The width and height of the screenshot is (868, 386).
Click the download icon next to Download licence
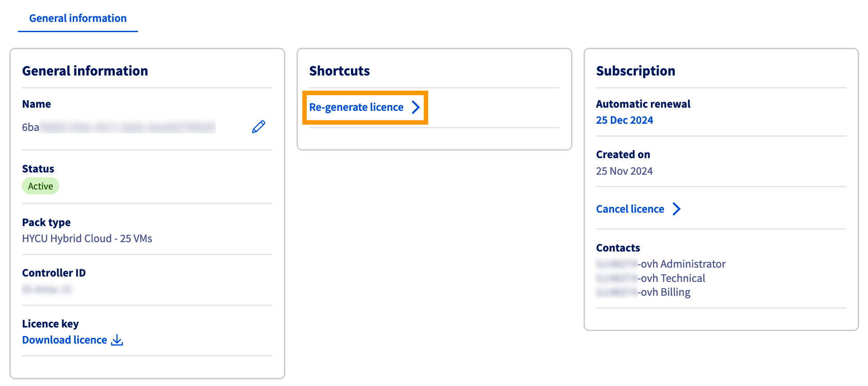tap(117, 340)
